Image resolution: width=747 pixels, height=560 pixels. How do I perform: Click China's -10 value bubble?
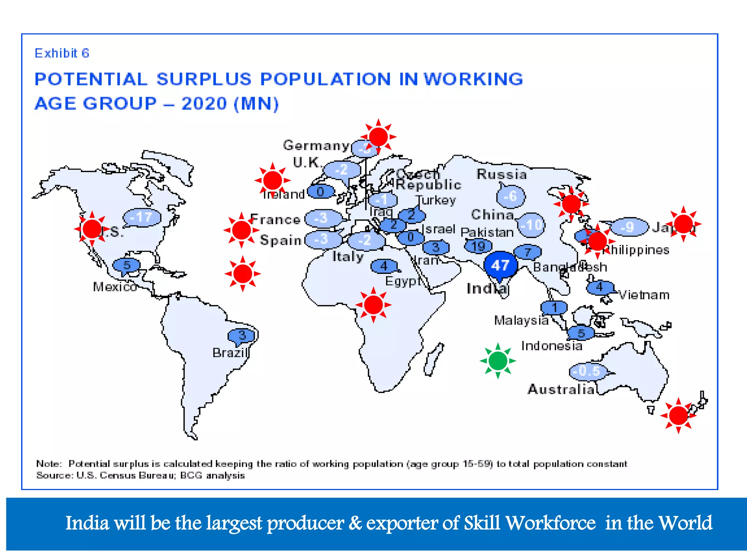tap(532, 225)
